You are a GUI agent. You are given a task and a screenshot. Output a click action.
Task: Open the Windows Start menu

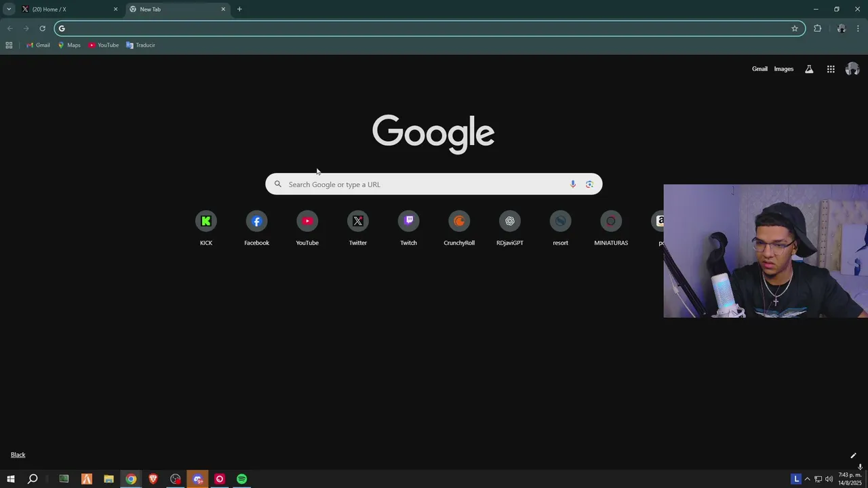11,479
